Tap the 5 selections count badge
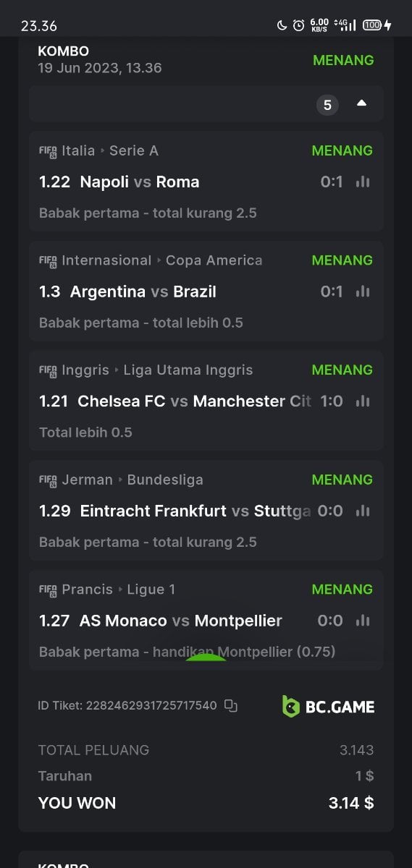 point(327,106)
